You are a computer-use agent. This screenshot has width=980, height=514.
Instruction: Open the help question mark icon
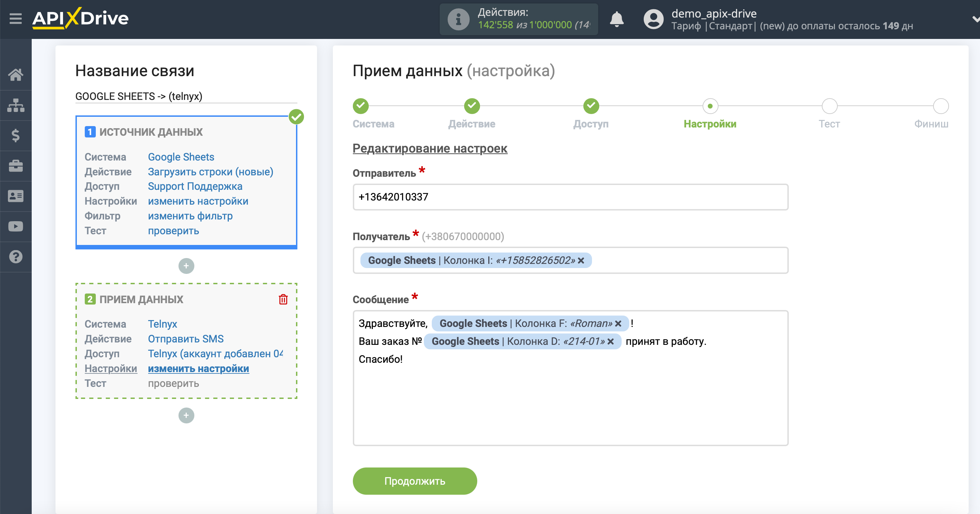[x=16, y=257]
